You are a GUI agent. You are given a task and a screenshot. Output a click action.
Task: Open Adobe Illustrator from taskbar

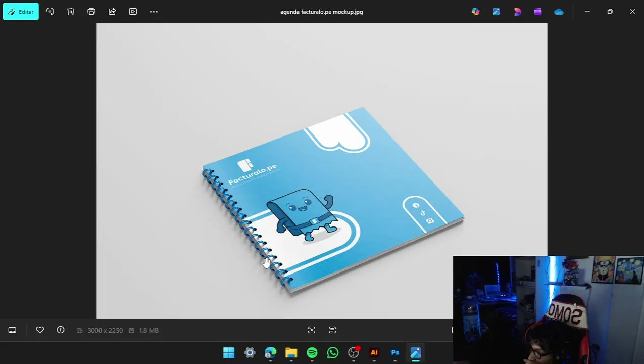coord(374,353)
